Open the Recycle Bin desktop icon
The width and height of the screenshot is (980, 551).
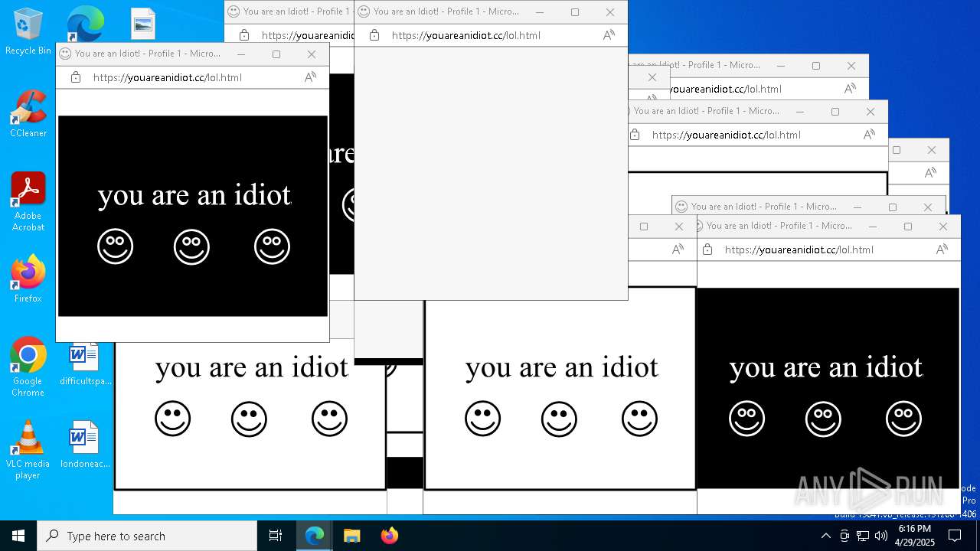tap(28, 31)
